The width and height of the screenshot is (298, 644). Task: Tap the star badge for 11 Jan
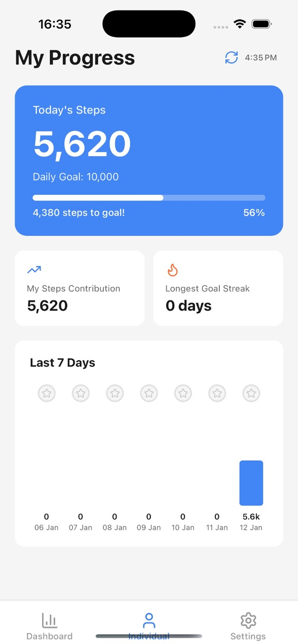(x=217, y=393)
